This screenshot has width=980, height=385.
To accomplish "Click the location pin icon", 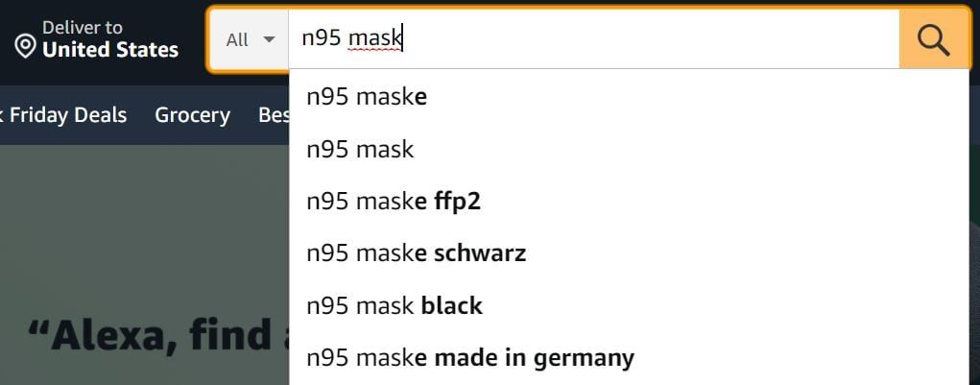I will 25,47.
